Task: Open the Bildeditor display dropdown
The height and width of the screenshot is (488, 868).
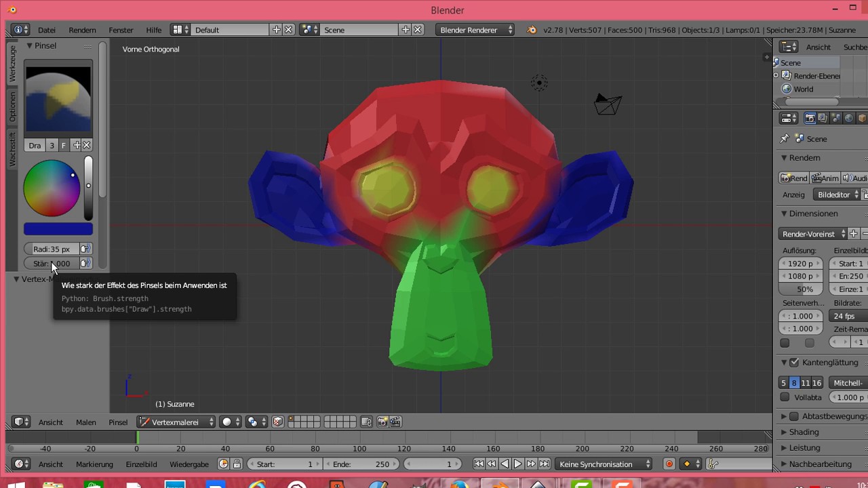Action: point(838,195)
